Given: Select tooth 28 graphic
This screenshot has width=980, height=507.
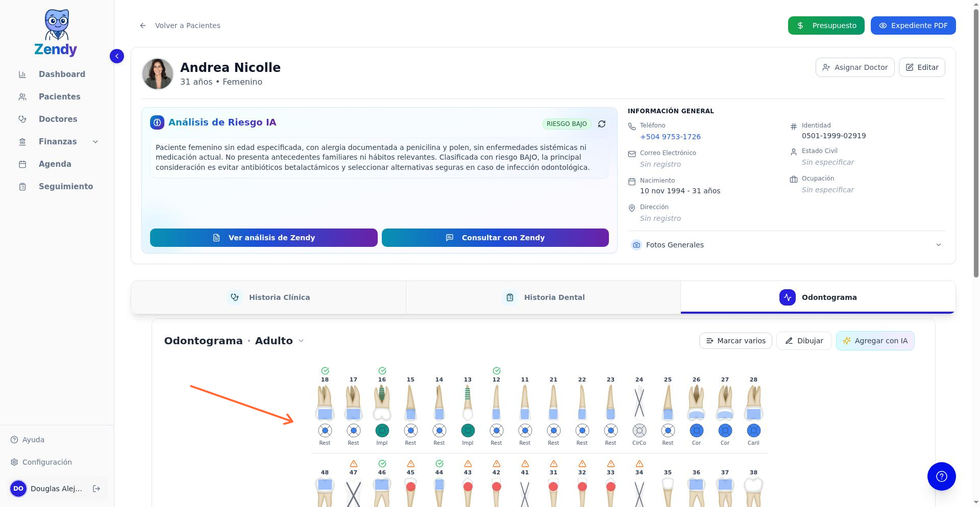Looking at the screenshot, I should click(753, 403).
